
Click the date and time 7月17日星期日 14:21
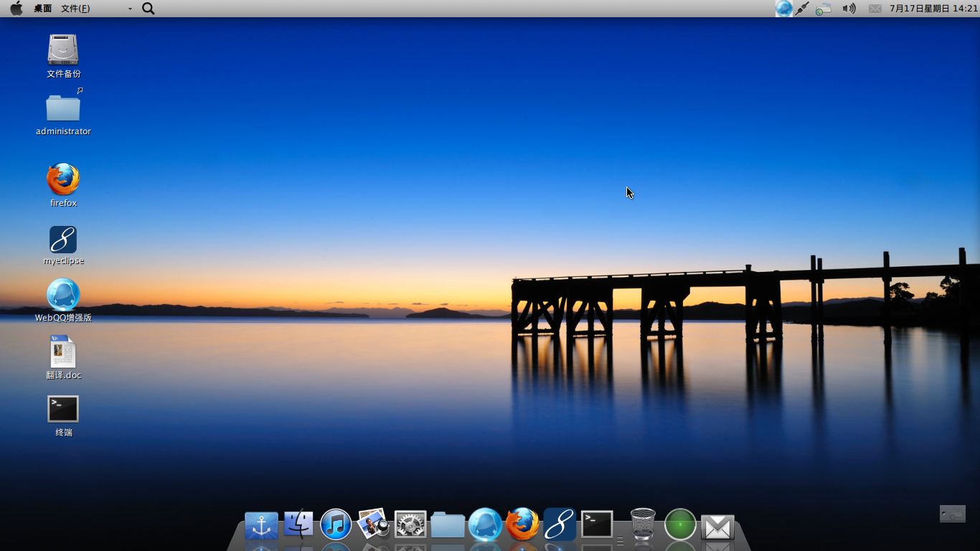pos(933,9)
